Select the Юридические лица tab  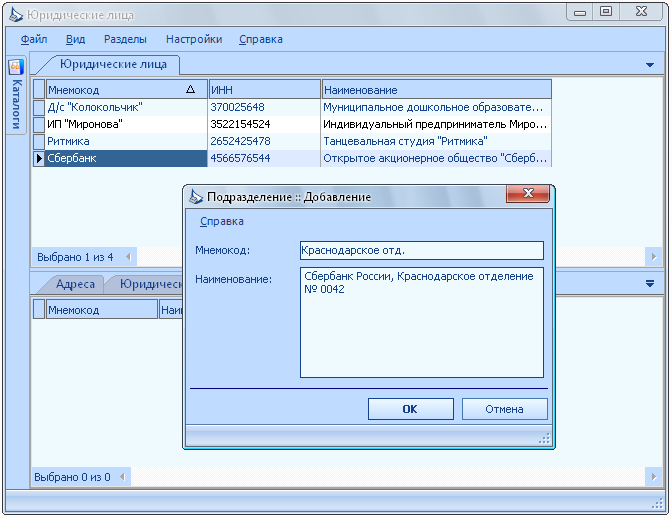(x=113, y=64)
